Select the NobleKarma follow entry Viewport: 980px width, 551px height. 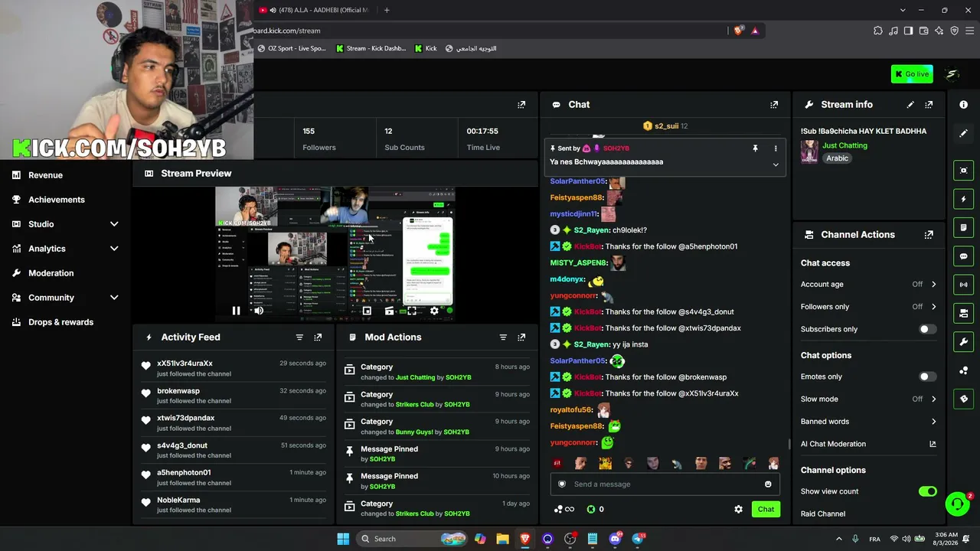click(234, 505)
